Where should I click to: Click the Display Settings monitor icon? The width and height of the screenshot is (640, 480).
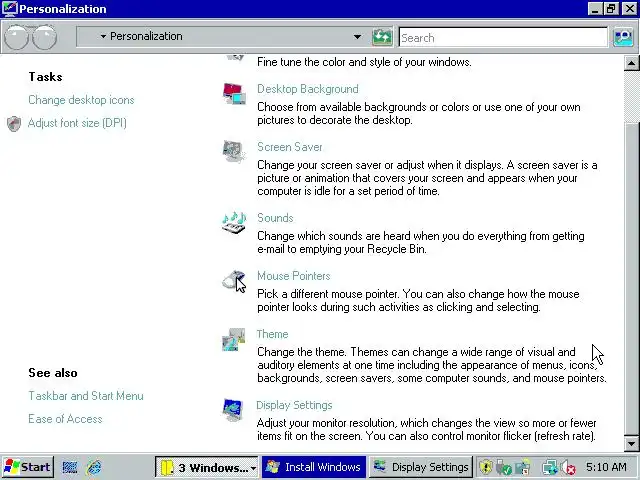coord(233,410)
